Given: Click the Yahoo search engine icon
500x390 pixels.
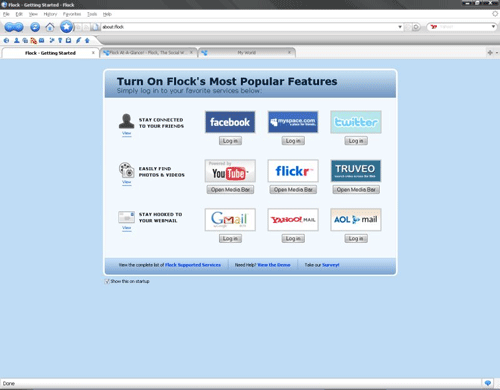Looking at the screenshot, I should [x=433, y=27].
